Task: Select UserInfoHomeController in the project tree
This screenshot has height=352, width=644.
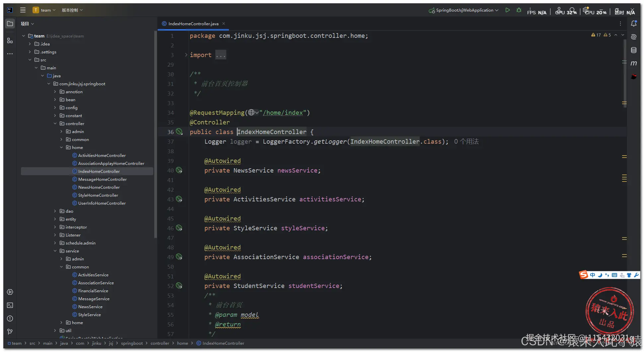Action: pos(102,203)
